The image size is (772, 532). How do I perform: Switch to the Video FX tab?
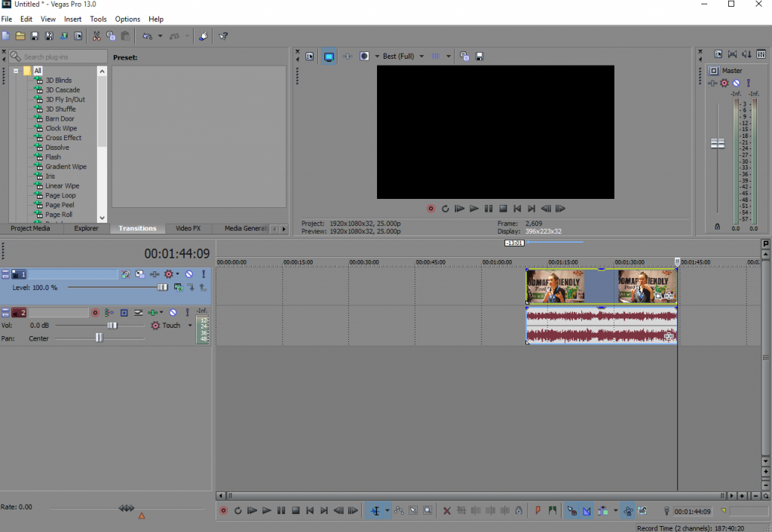click(x=188, y=228)
